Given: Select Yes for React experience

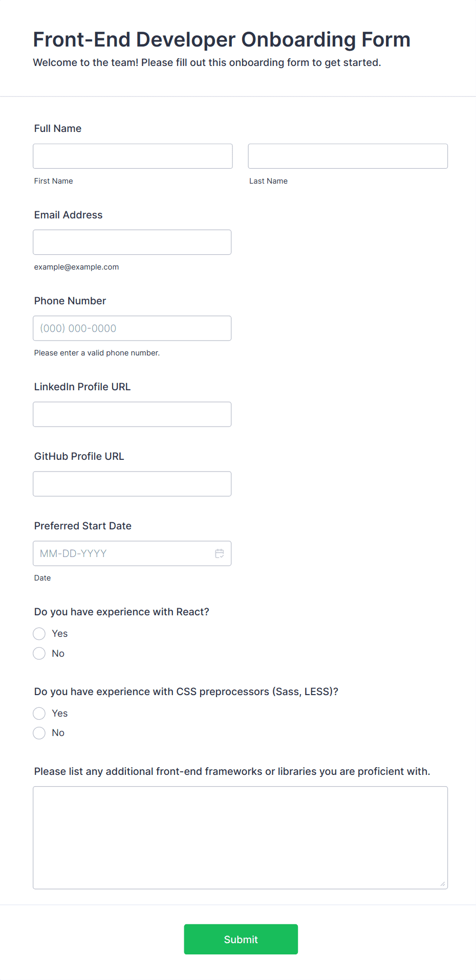Looking at the screenshot, I should (x=39, y=634).
